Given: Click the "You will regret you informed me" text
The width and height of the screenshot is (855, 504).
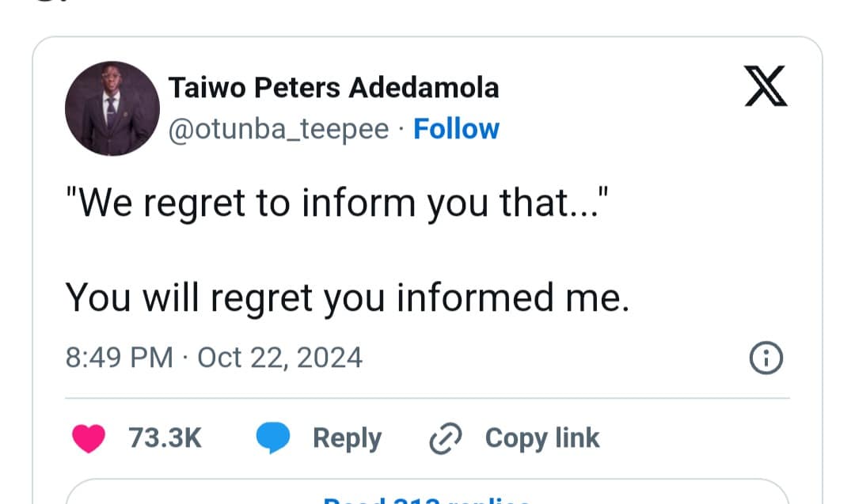Looking at the screenshot, I should 347,297.
